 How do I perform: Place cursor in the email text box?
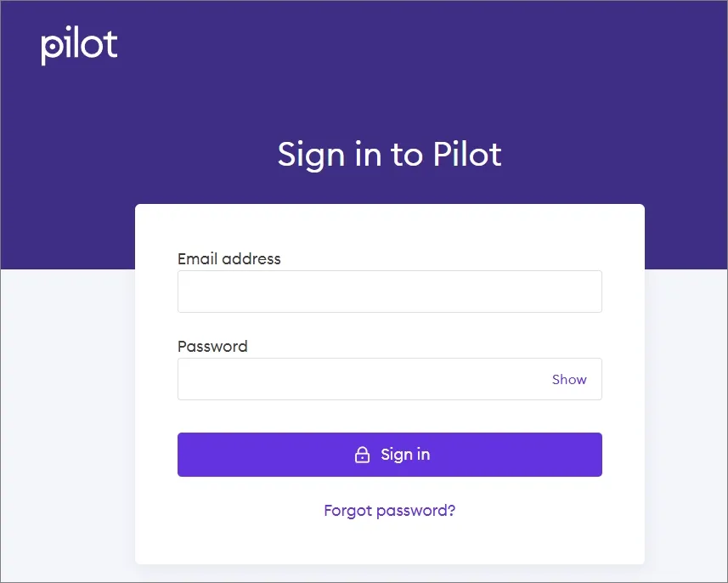[x=389, y=291]
